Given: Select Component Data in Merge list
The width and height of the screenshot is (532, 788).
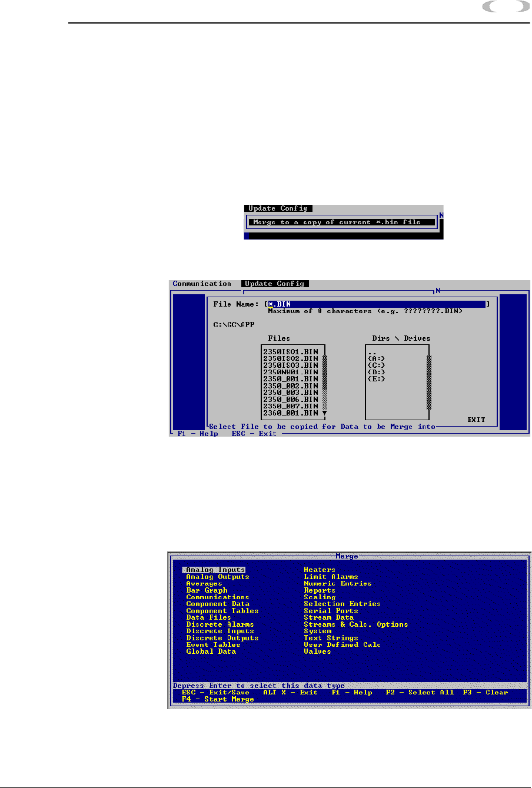Looking at the screenshot, I should 218,604.
